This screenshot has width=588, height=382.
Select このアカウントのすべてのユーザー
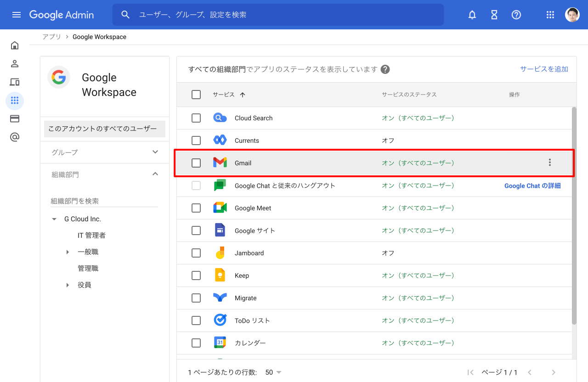(x=105, y=129)
